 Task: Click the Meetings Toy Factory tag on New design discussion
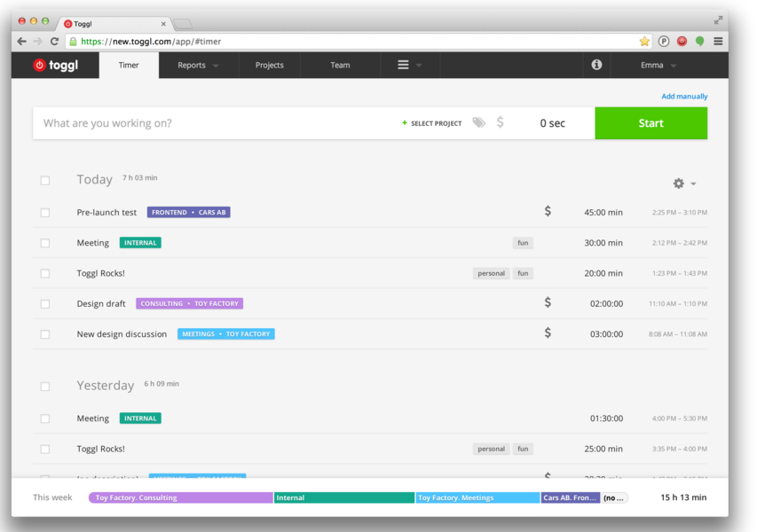click(x=226, y=333)
